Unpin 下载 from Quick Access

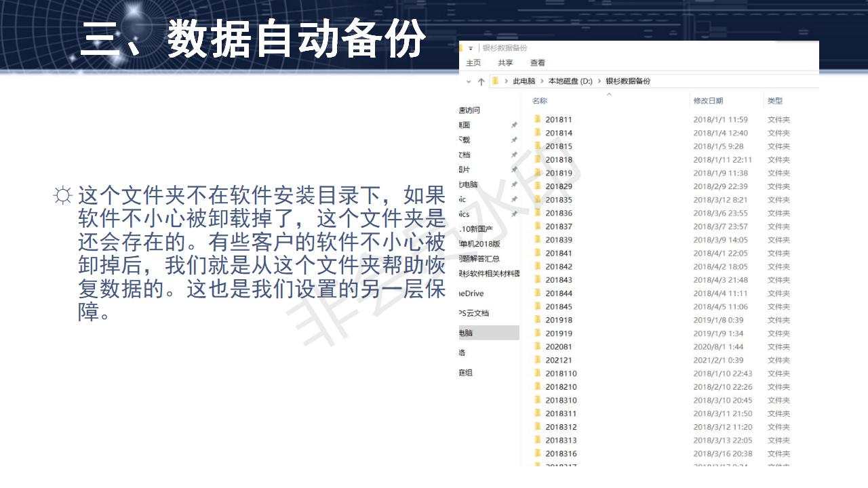point(514,140)
